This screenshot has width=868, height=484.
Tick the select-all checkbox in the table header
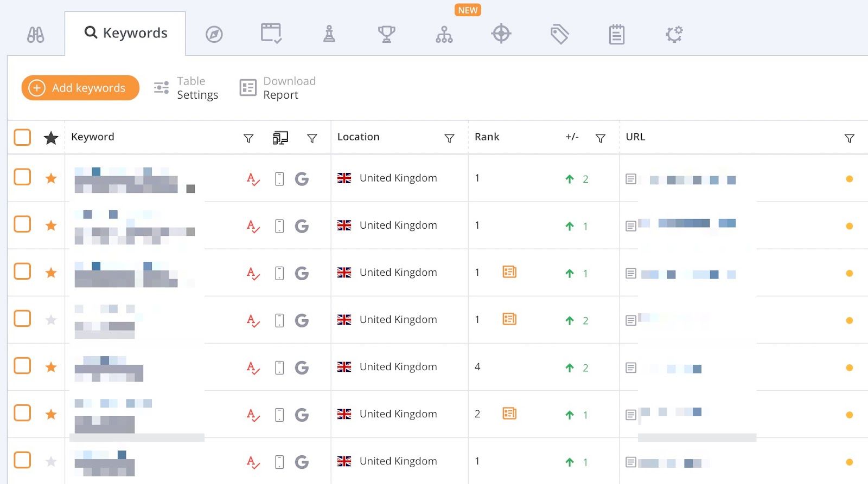click(22, 137)
